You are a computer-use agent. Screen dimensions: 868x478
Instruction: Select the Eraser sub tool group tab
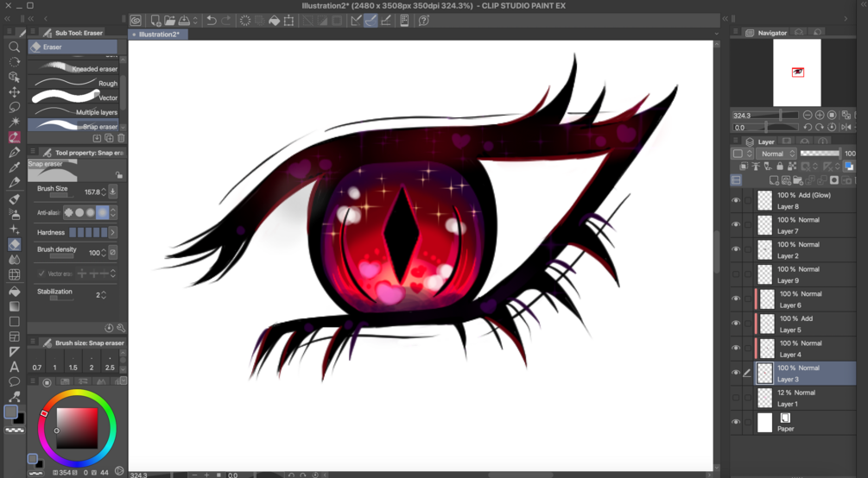(73, 47)
